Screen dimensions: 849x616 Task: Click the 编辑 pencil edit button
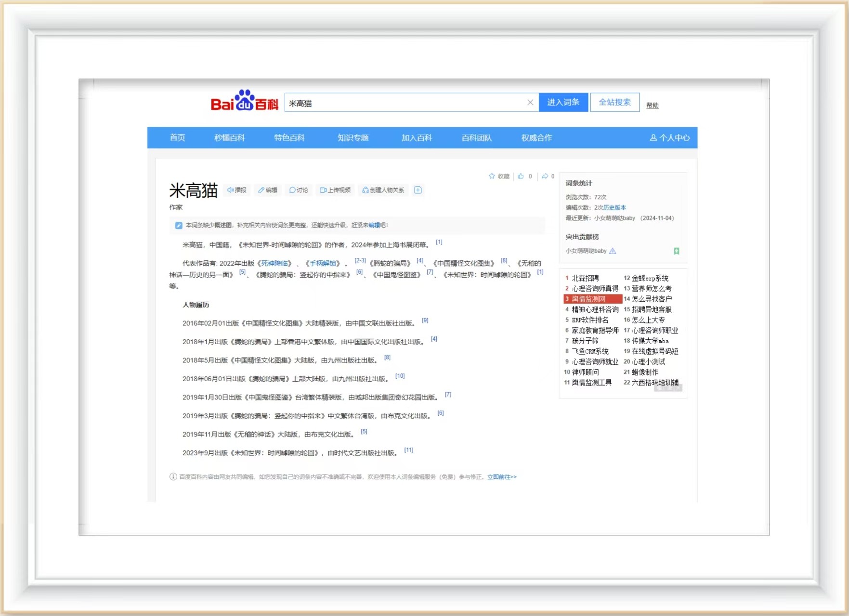point(267,190)
